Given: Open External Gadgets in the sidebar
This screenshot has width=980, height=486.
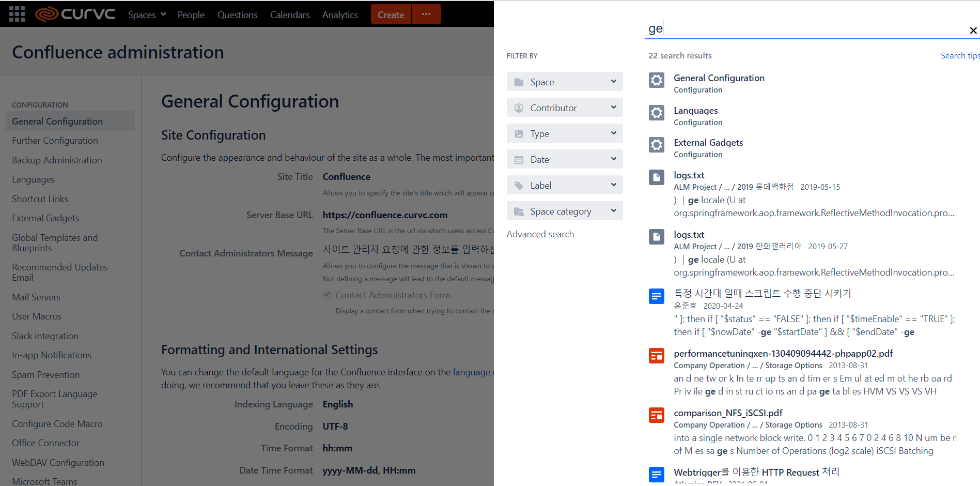Looking at the screenshot, I should 45,218.
